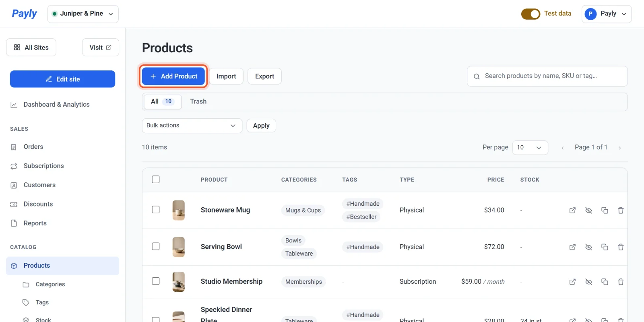Screen dimensions: 644x322
Task: Click the Serving Bowl Tableware category chip
Action: coord(299,254)
